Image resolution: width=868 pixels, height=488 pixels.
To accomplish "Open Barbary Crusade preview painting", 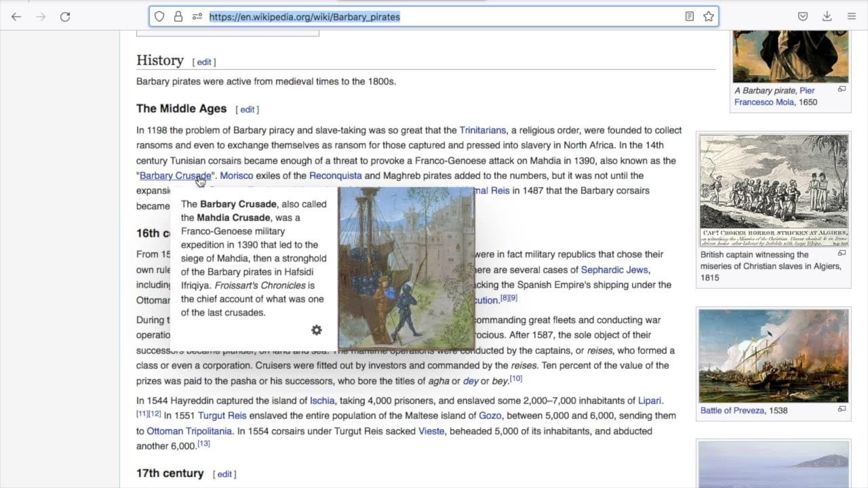I will point(406,268).
